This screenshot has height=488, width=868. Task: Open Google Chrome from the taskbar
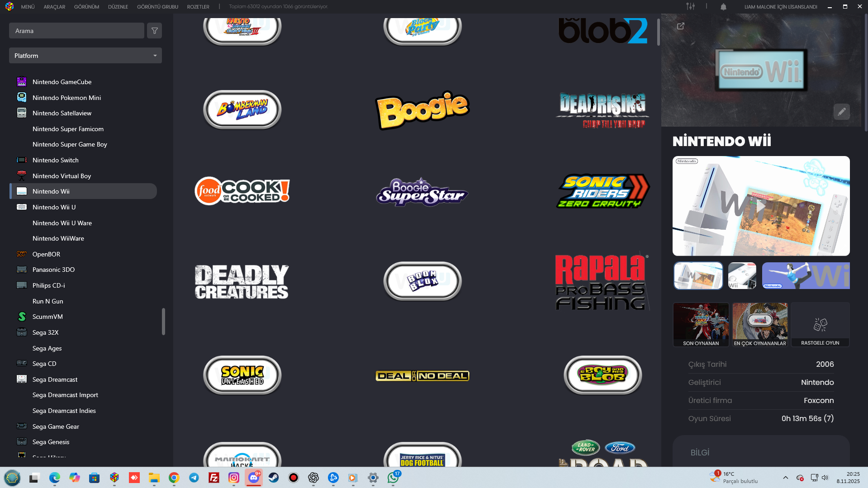pyautogui.click(x=174, y=478)
